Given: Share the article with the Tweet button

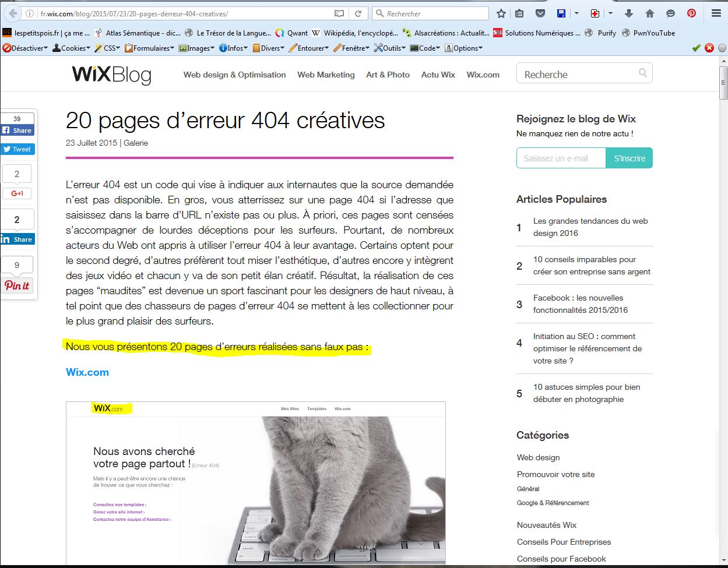Looking at the screenshot, I should [17, 149].
